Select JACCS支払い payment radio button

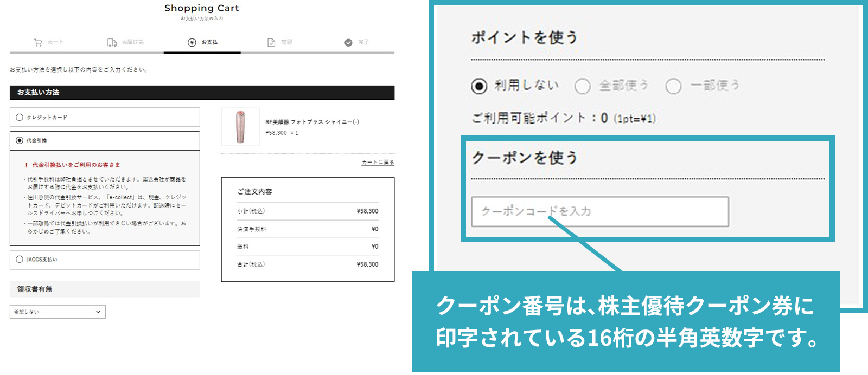coord(20,260)
